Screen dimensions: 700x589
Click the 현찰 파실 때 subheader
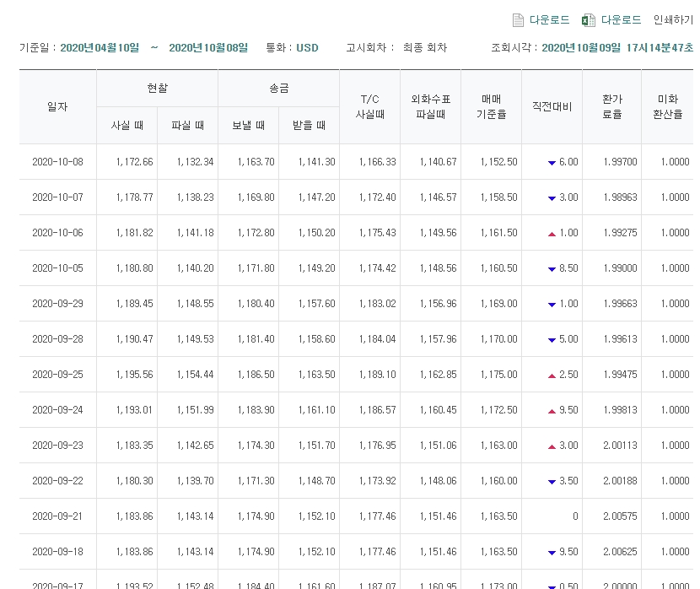(187, 126)
